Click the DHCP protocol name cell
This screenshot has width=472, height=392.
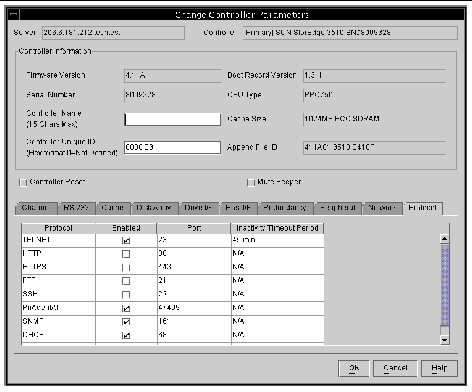[59, 335]
